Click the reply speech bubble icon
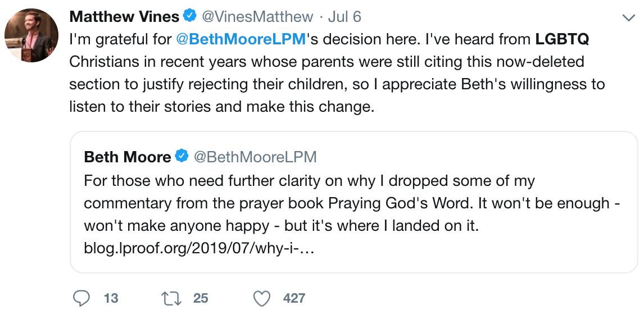Viewport: 644px width, 310px height. (x=81, y=298)
